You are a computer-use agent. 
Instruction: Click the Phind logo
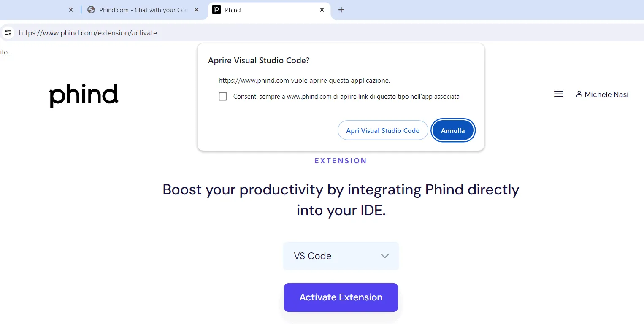pyautogui.click(x=84, y=95)
